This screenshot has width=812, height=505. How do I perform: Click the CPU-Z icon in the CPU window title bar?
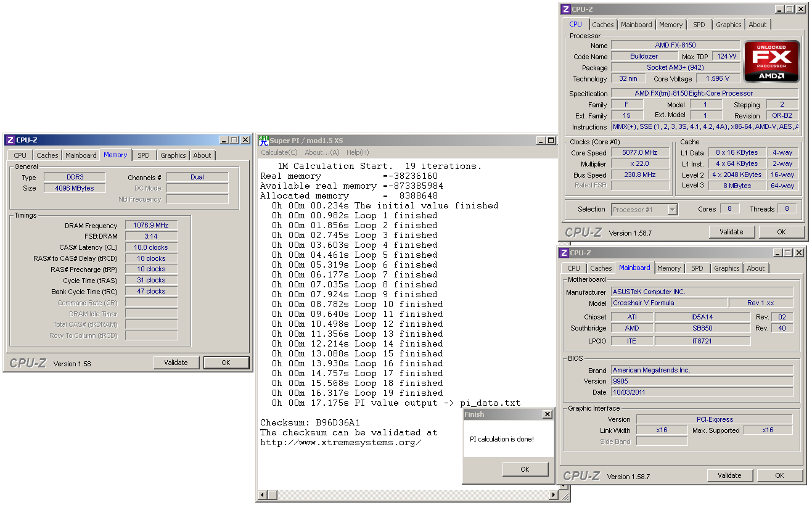[x=566, y=9]
